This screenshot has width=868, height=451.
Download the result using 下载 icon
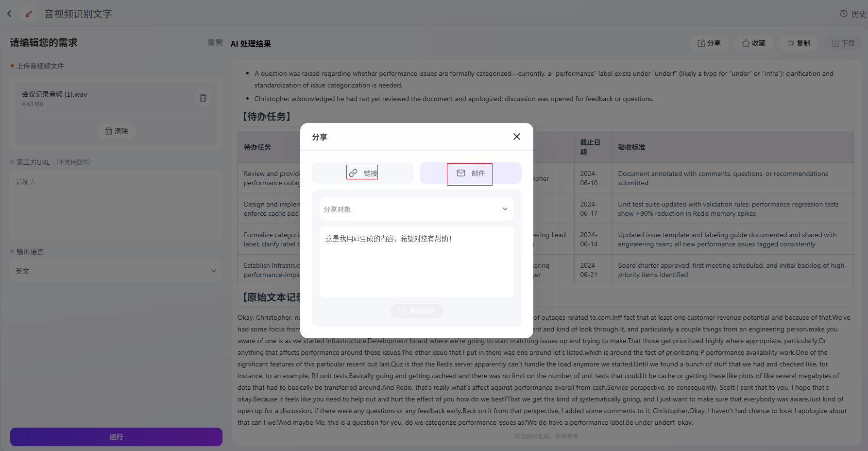tap(843, 43)
